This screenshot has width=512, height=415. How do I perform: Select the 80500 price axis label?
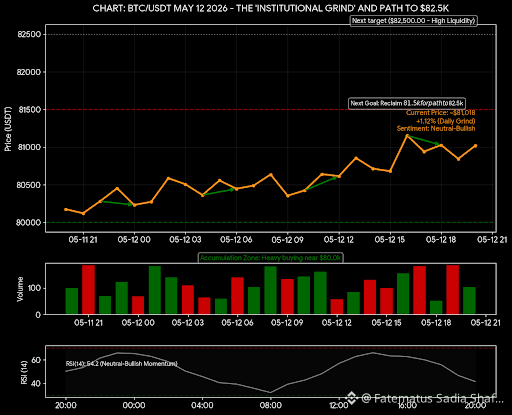click(29, 185)
